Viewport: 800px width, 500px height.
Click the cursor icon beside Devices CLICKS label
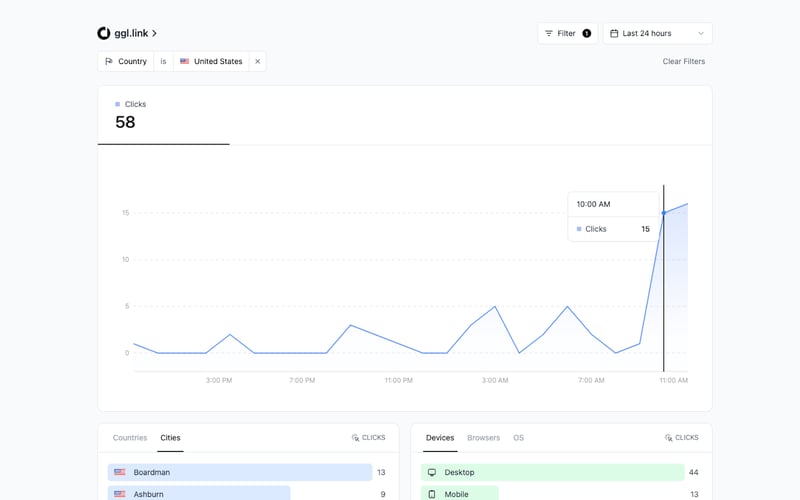[x=669, y=438]
